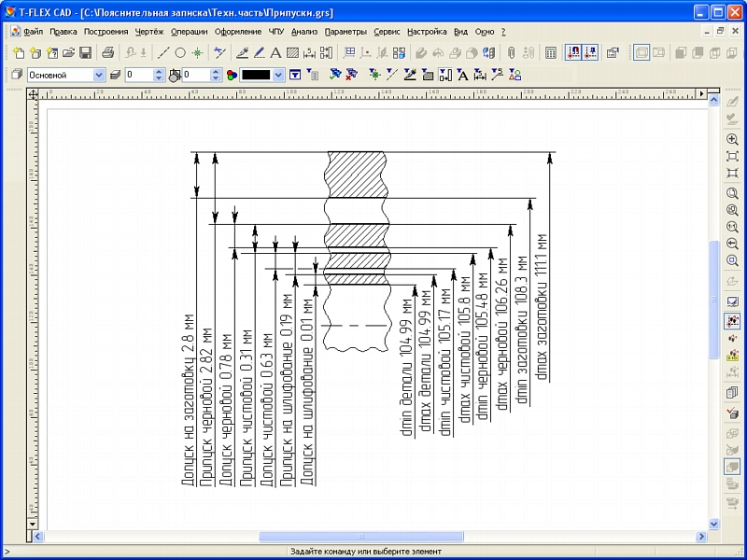
Task: Increase the layer level spinner value
Action: [159, 72]
